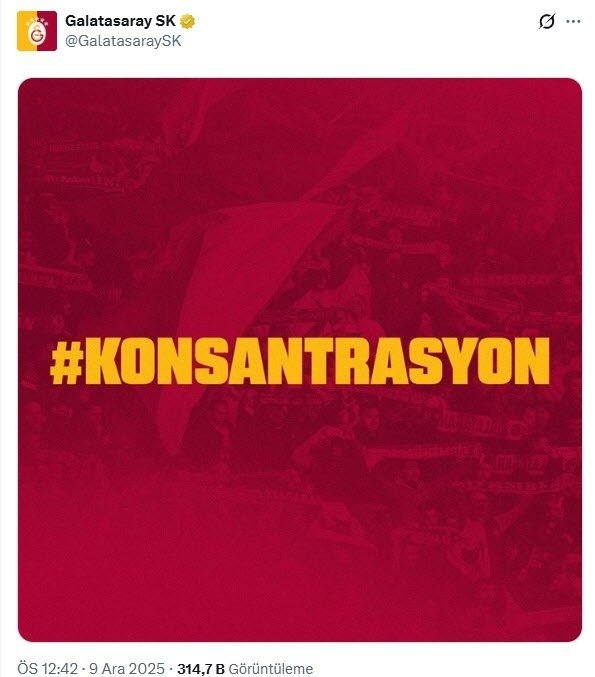Click the yellow #KONSANTRASYON text in image
595x677 pixels.
[300, 361]
